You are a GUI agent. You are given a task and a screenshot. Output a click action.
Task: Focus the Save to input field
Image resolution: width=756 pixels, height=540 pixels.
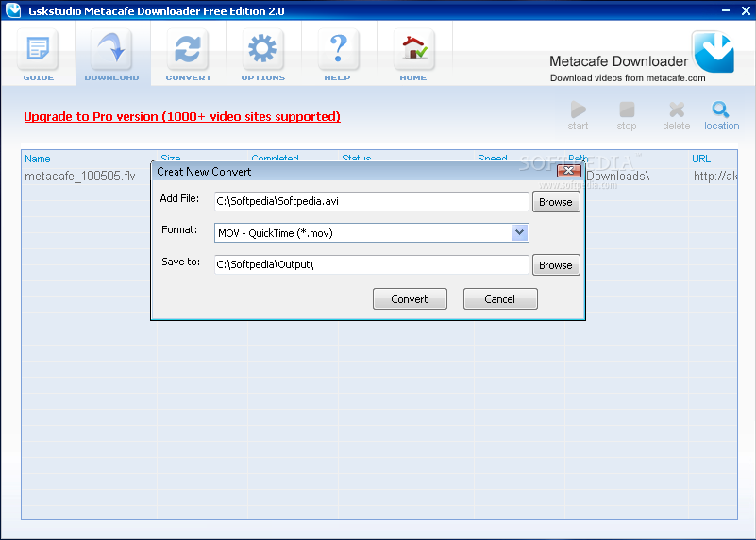tap(371, 264)
